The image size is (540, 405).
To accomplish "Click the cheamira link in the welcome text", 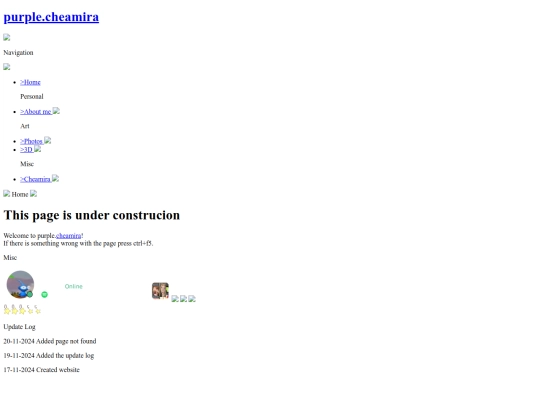I will coord(69,236).
